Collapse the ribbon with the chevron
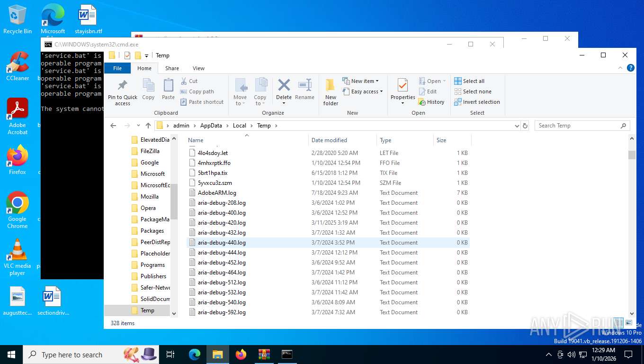 (621, 68)
